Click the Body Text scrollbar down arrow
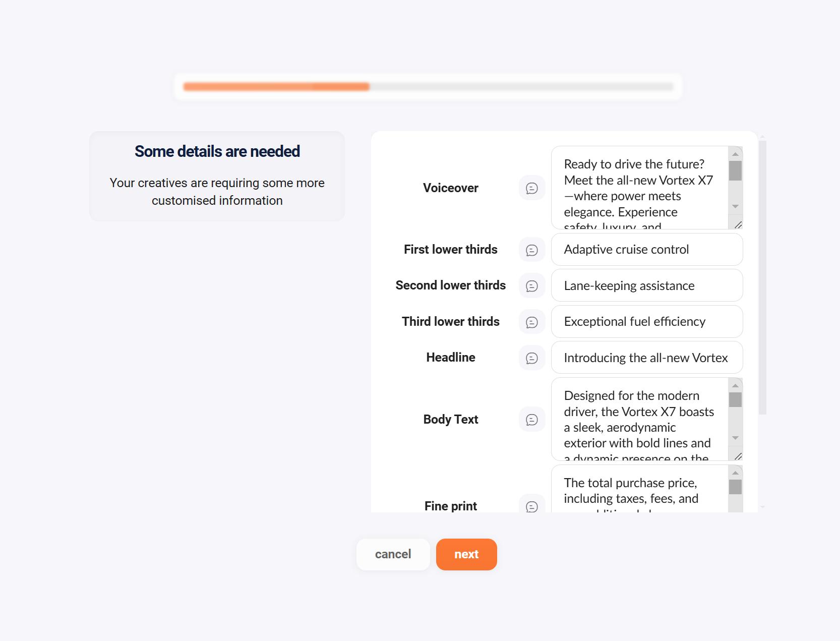This screenshot has height=641, width=840. (735, 438)
